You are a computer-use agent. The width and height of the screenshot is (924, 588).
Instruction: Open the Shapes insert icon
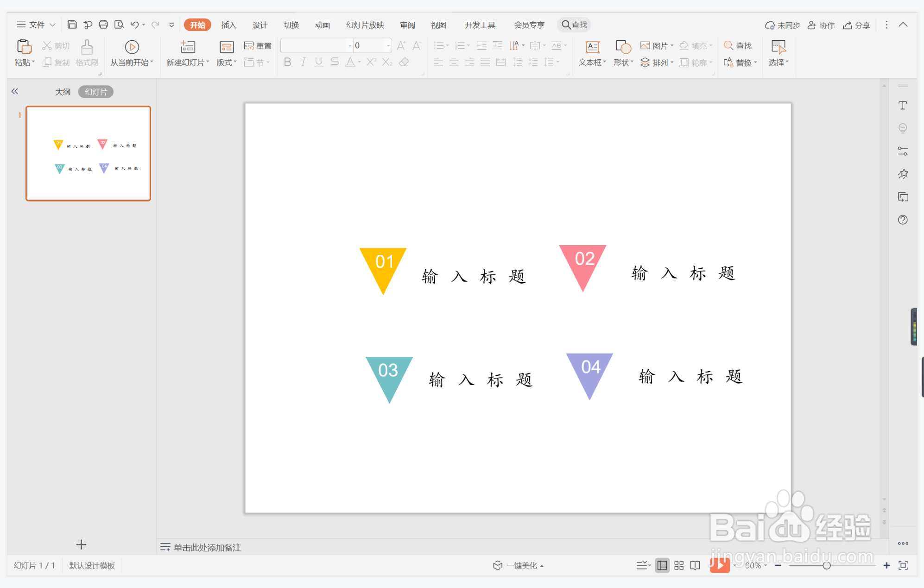coord(623,47)
